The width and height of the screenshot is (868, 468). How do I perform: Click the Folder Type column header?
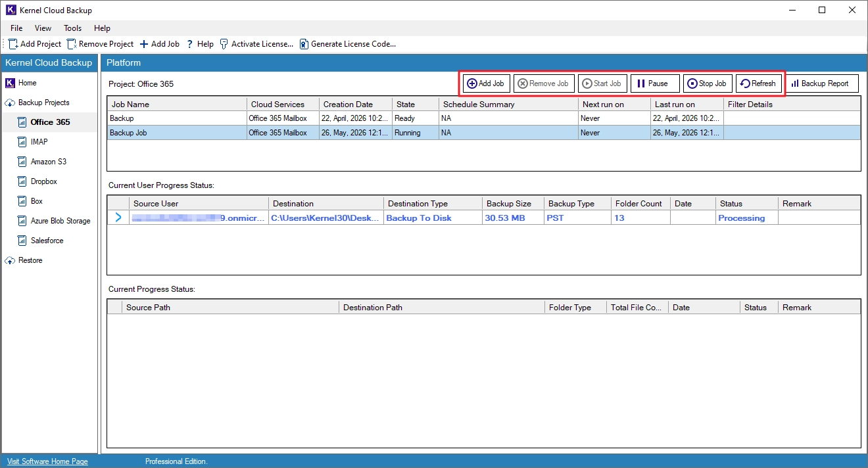tap(575, 307)
